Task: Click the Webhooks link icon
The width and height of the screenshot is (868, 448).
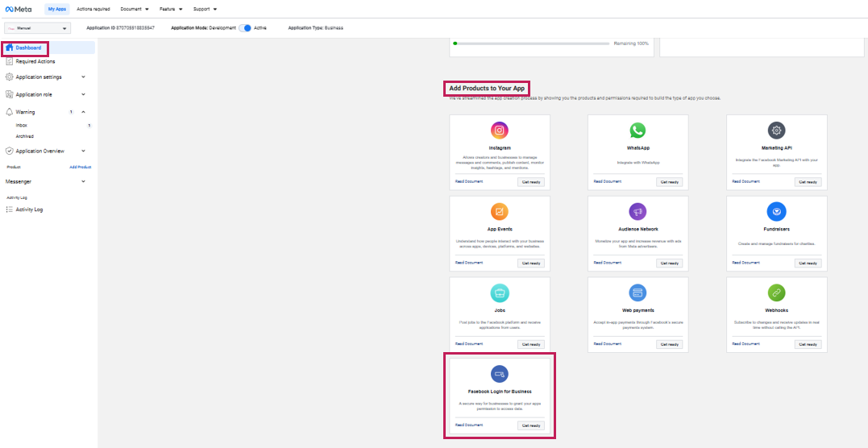Action: [x=776, y=292]
